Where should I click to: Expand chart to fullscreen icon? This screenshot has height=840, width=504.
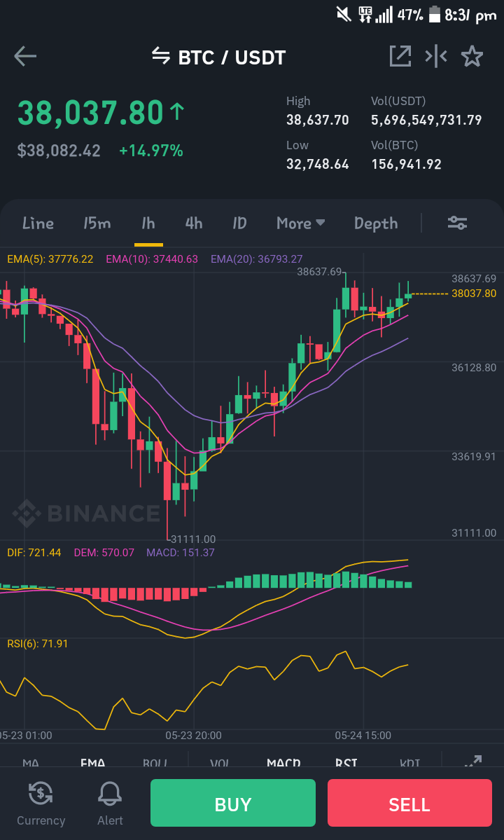click(x=473, y=762)
